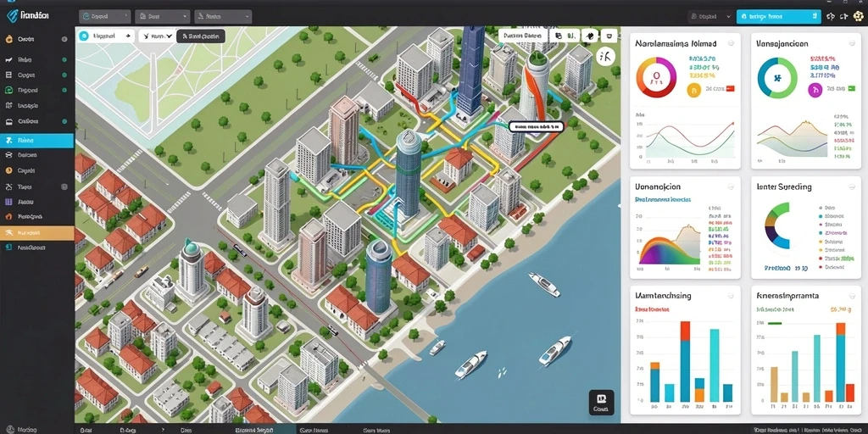The height and width of the screenshot is (434, 868).
Task: Click the green circular icon in the left sidebar
Action: [8, 90]
